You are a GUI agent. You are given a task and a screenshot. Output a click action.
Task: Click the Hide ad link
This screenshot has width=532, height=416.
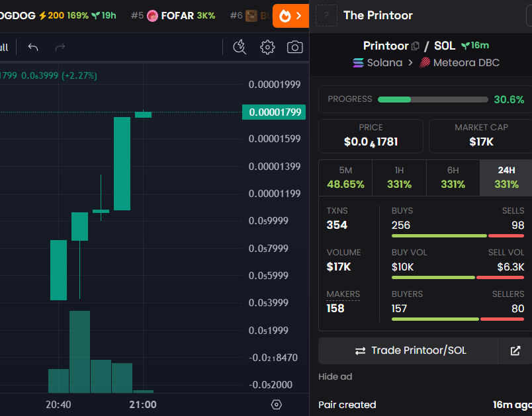(335, 377)
